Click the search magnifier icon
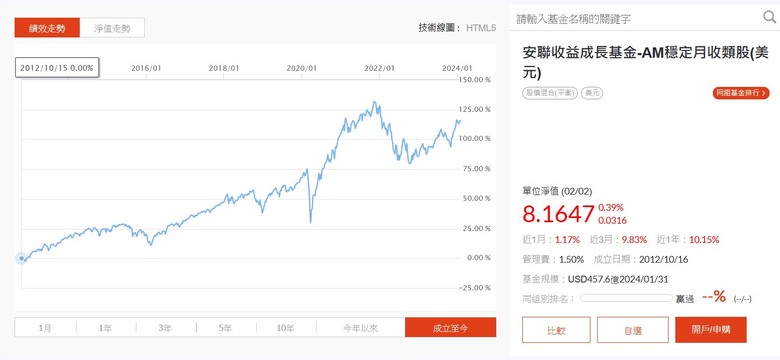This screenshot has height=360, width=780. coord(769,18)
